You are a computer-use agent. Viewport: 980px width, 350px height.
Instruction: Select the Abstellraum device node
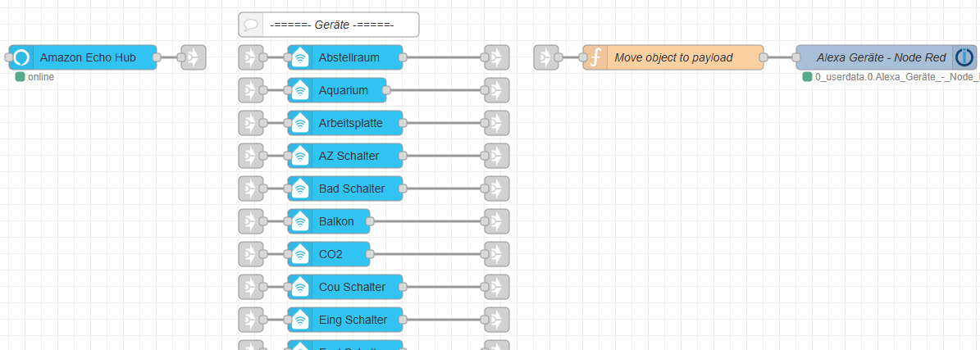click(x=345, y=57)
